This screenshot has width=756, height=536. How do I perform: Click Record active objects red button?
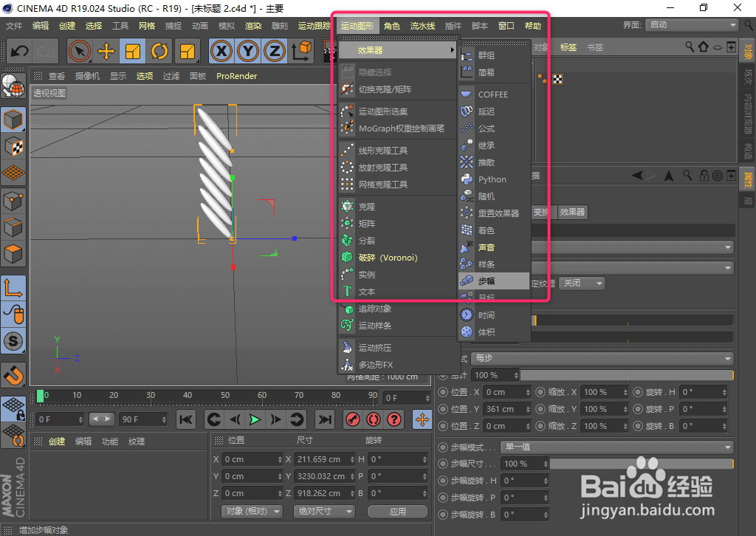[x=352, y=420]
